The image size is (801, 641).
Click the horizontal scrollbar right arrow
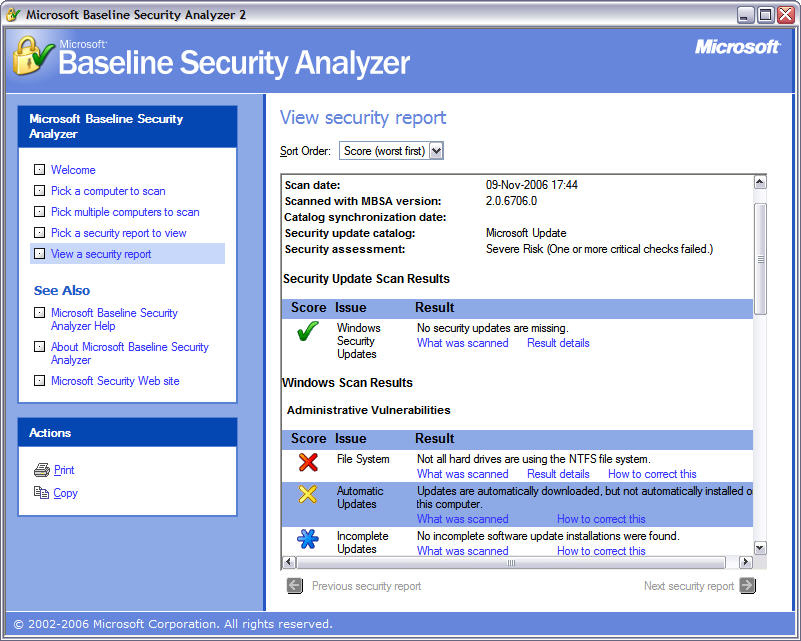point(745,562)
